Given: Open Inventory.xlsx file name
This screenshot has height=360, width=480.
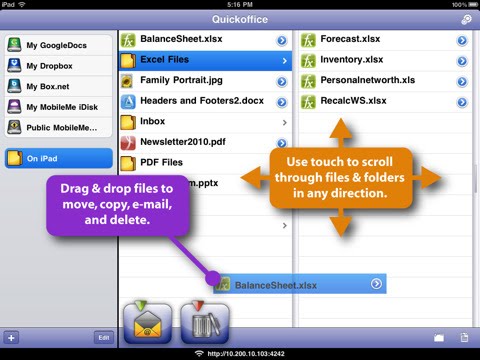Looking at the screenshot, I should tap(352, 60).
